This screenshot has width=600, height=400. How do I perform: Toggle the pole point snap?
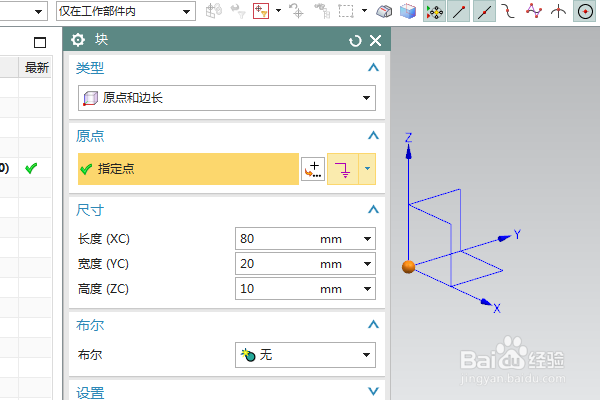pos(534,11)
